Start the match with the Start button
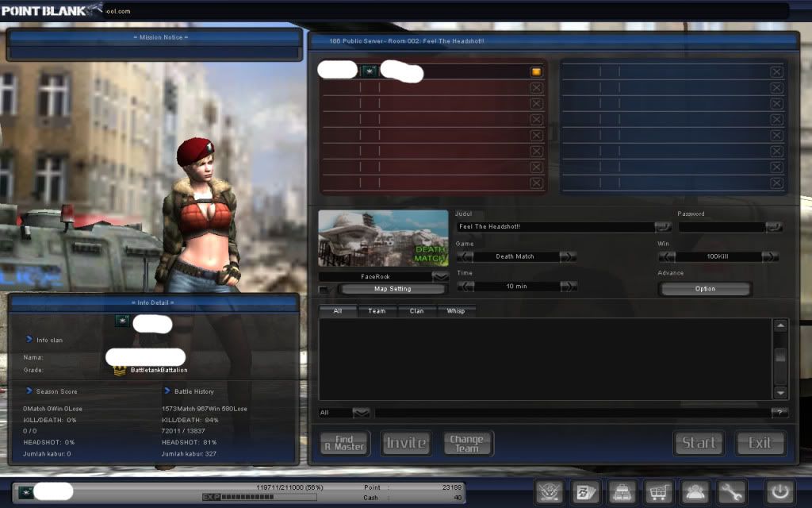The image size is (812, 508). [x=699, y=443]
